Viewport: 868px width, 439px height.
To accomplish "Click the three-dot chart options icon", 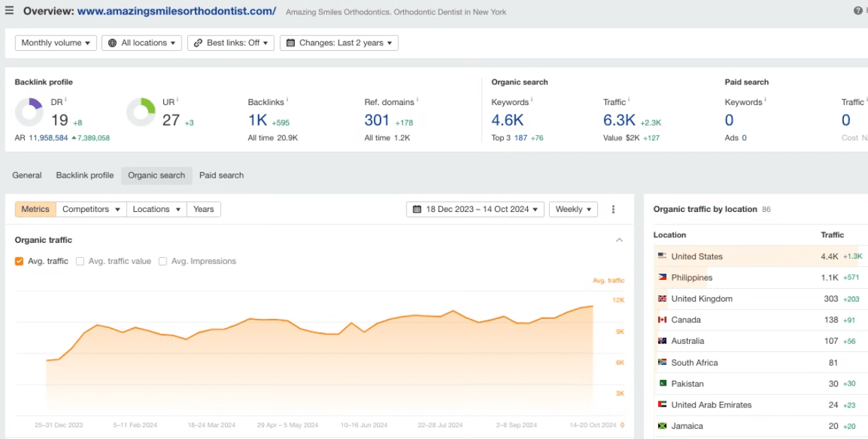I will pos(613,209).
